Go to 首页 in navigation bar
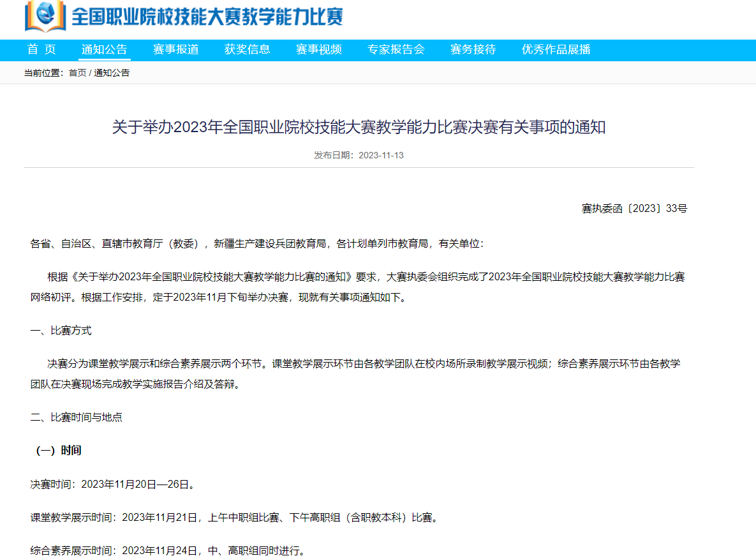The height and width of the screenshot is (556, 756). [41, 50]
